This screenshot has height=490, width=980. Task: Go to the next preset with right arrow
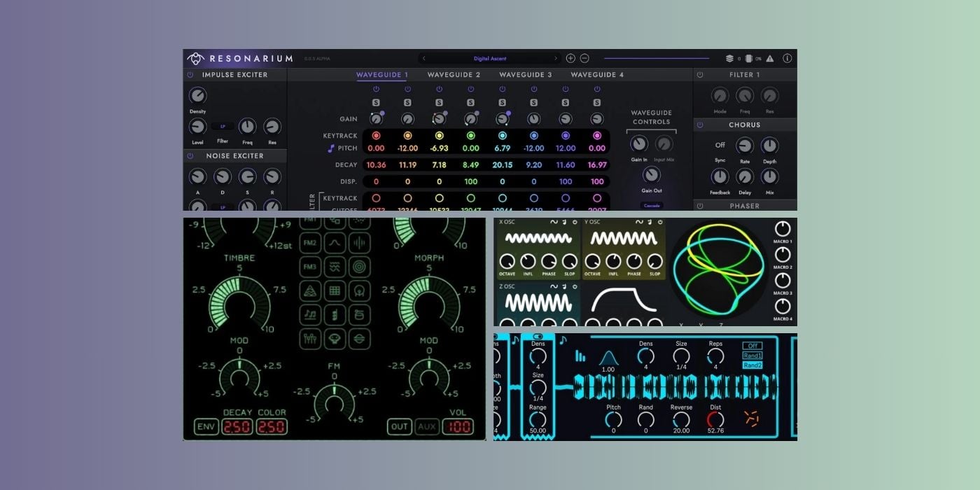pos(556,59)
